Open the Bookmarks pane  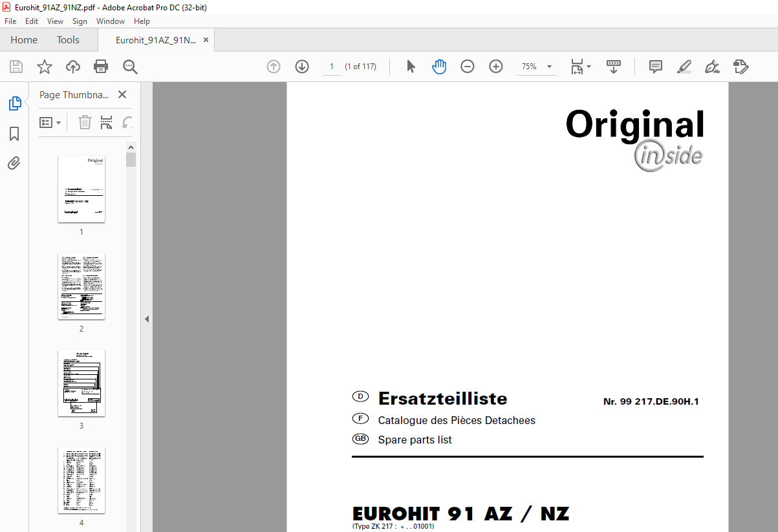coord(14,134)
